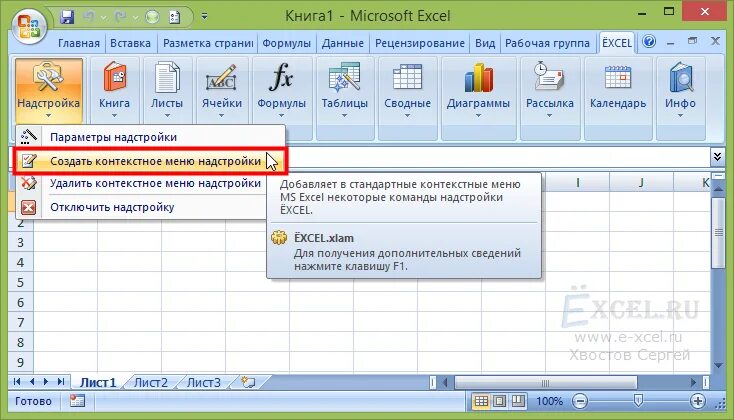Open the Ячейки ribbon menu

pos(222,89)
